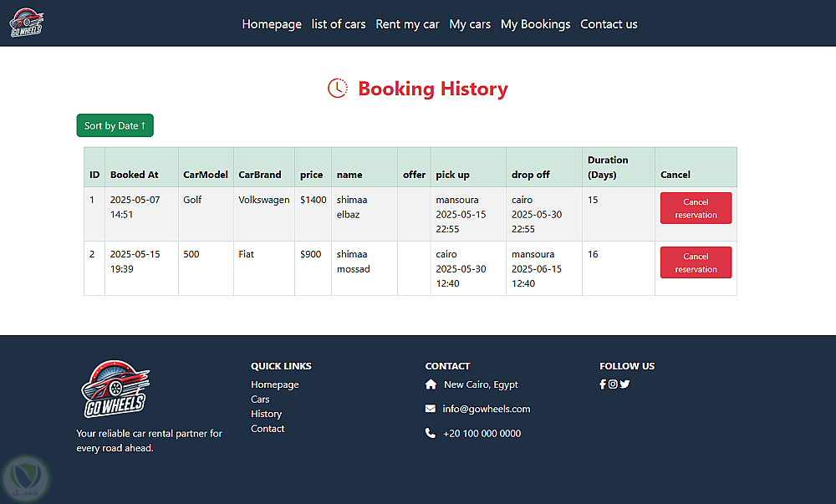Open the Cars quick link in footer

(260, 400)
